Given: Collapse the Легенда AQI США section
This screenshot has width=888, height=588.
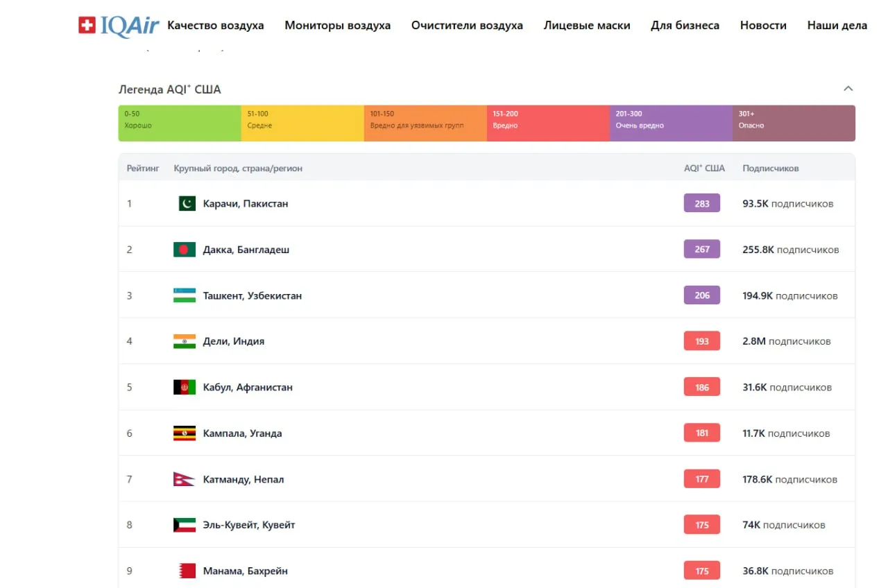Looking at the screenshot, I should coord(848,89).
